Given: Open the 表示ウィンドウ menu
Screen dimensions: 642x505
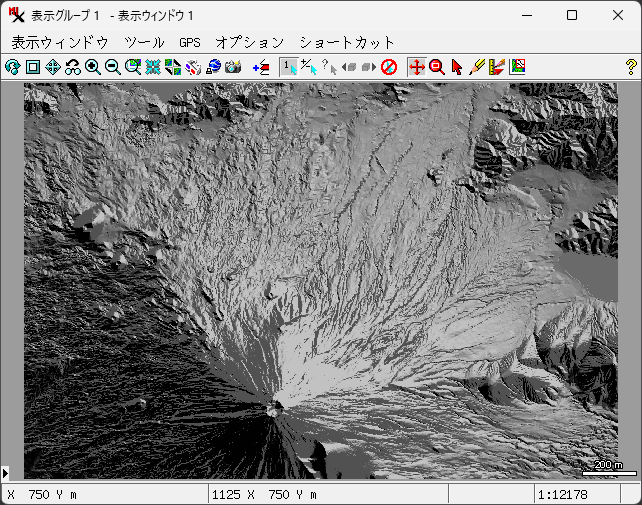Looking at the screenshot, I should [59, 42].
